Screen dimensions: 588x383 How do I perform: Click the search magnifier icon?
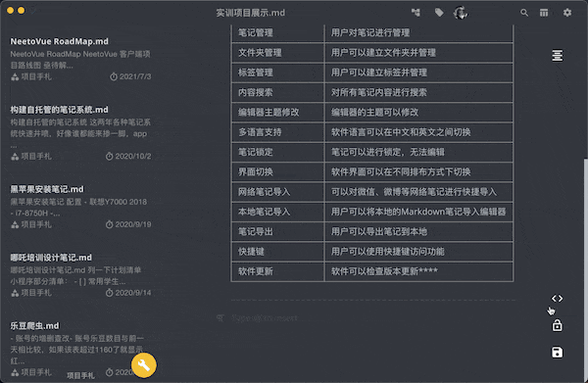[524, 13]
